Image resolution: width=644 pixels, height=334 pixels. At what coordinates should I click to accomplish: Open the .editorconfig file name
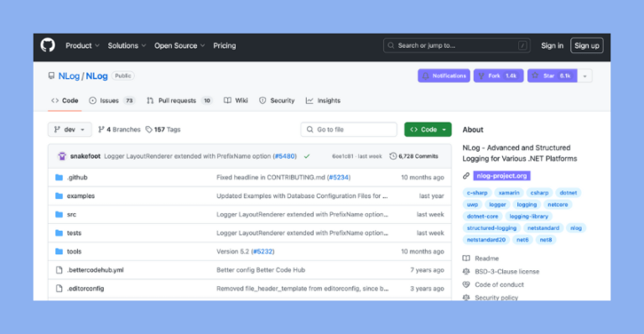(86, 289)
